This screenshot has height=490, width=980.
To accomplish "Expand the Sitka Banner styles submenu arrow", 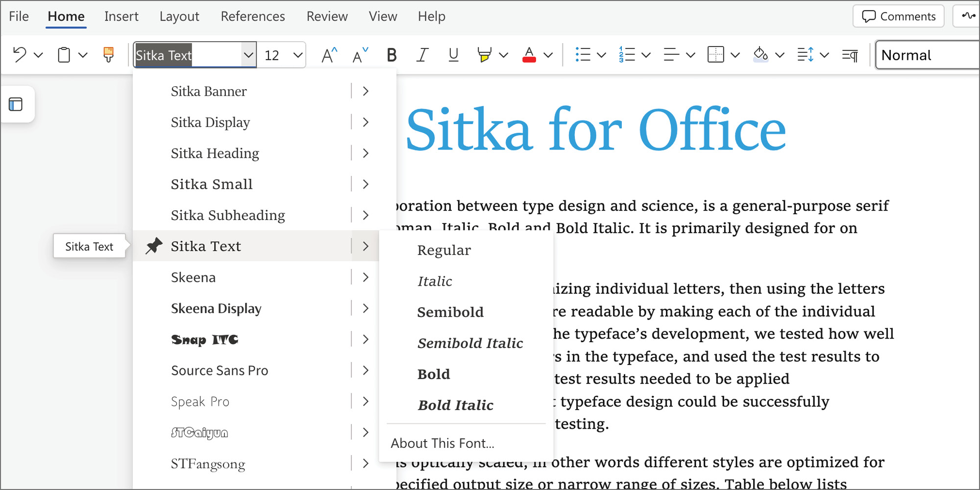I will click(366, 91).
